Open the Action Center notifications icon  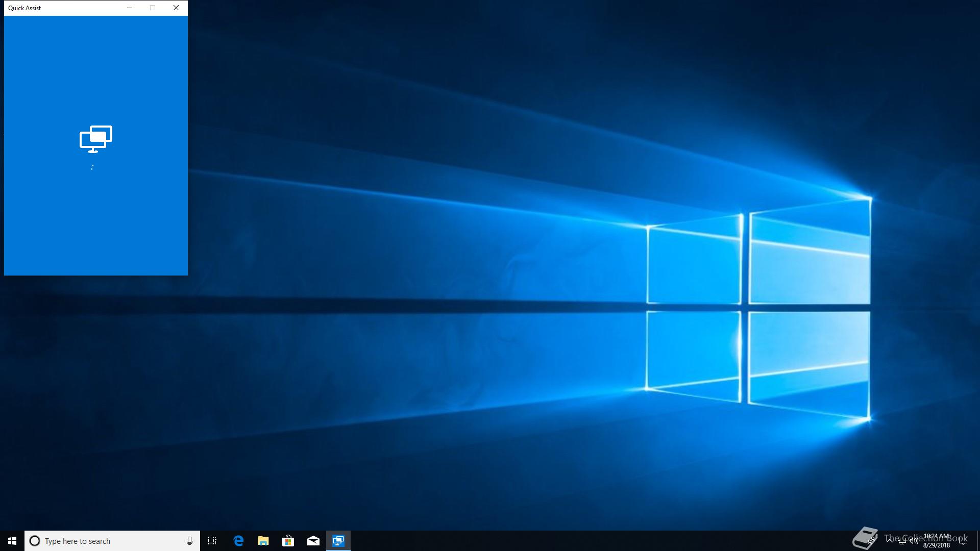point(963,541)
